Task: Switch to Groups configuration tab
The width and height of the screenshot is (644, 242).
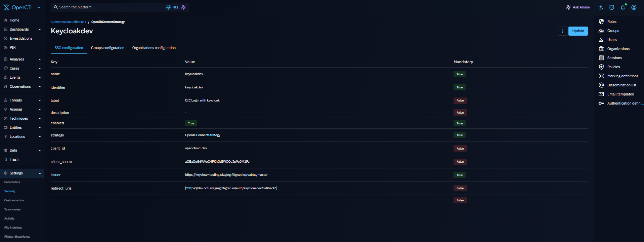Action: [108, 48]
